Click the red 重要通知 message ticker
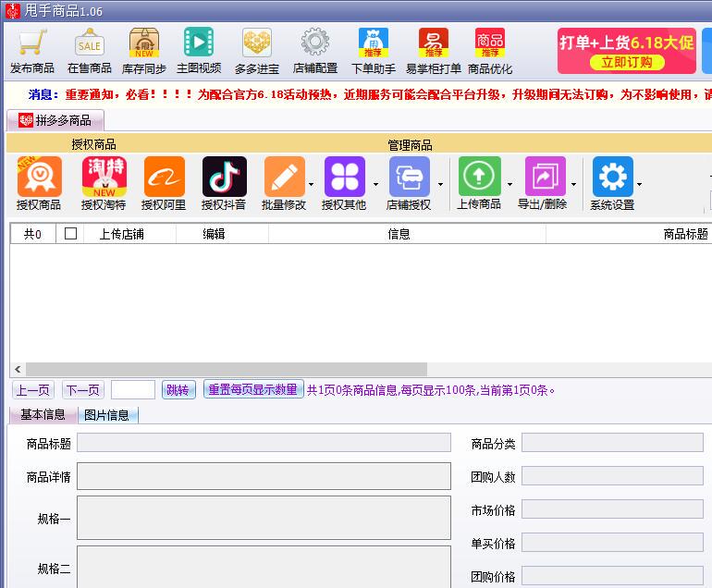Viewport: 712px width, 588px height. [388, 94]
